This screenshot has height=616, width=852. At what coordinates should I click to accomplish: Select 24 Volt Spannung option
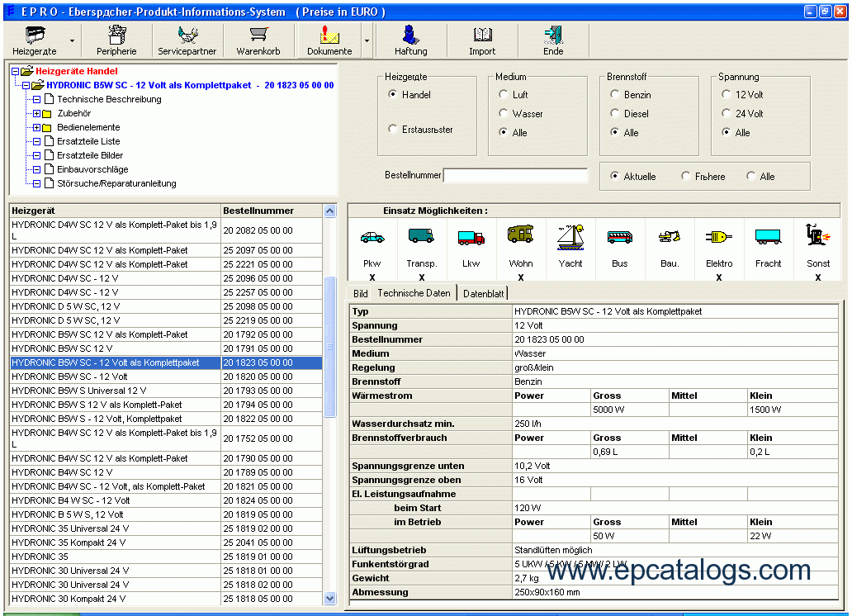pyautogui.click(x=726, y=113)
